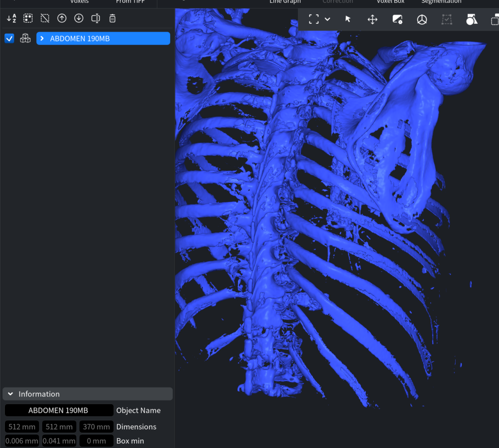Open the dropdown arrow beside the frame icon
The image size is (499, 448).
pyautogui.click(x=327, y=19)
